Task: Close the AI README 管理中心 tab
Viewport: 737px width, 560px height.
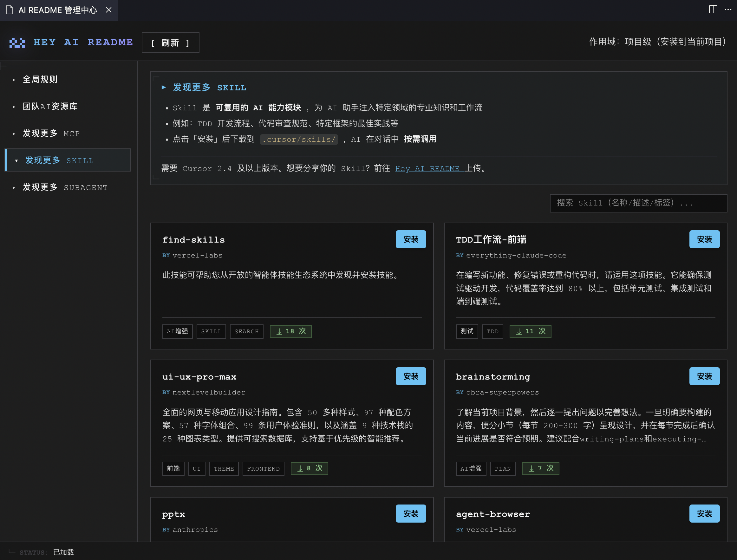Action: 109,10
